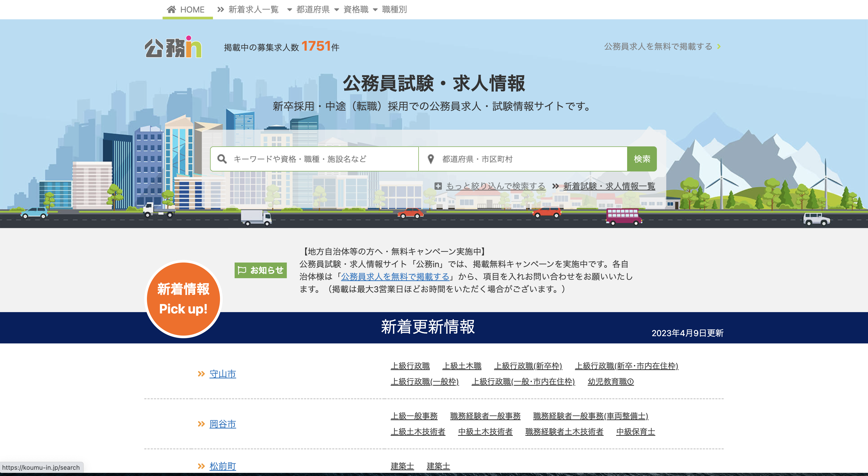868x476 pixels.
Task: Open the 職種別 dropdown
Action: click(394, 9)
